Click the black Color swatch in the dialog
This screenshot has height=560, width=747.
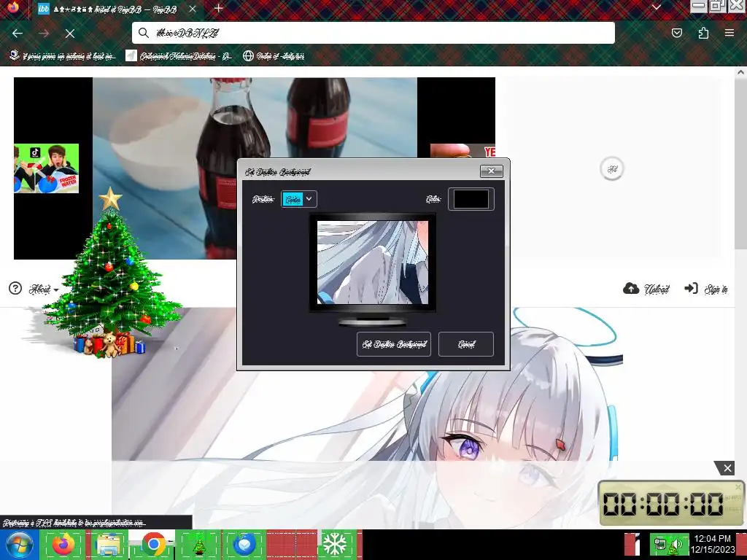click(471, 199)
